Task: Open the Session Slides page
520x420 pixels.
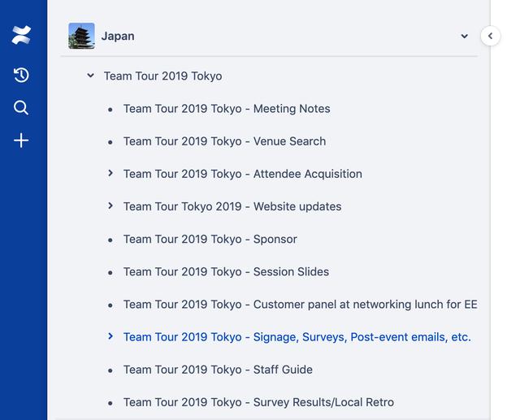Action: click(226, 272)
